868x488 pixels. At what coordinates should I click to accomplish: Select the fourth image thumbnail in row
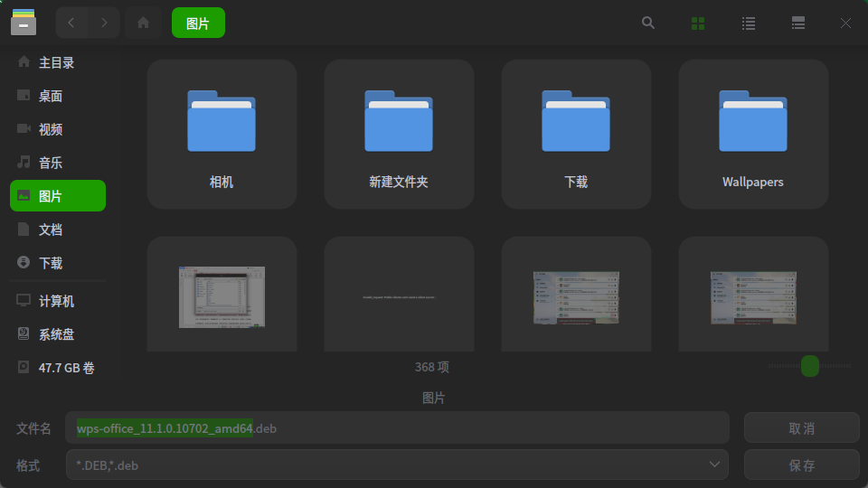coord(753,296)
